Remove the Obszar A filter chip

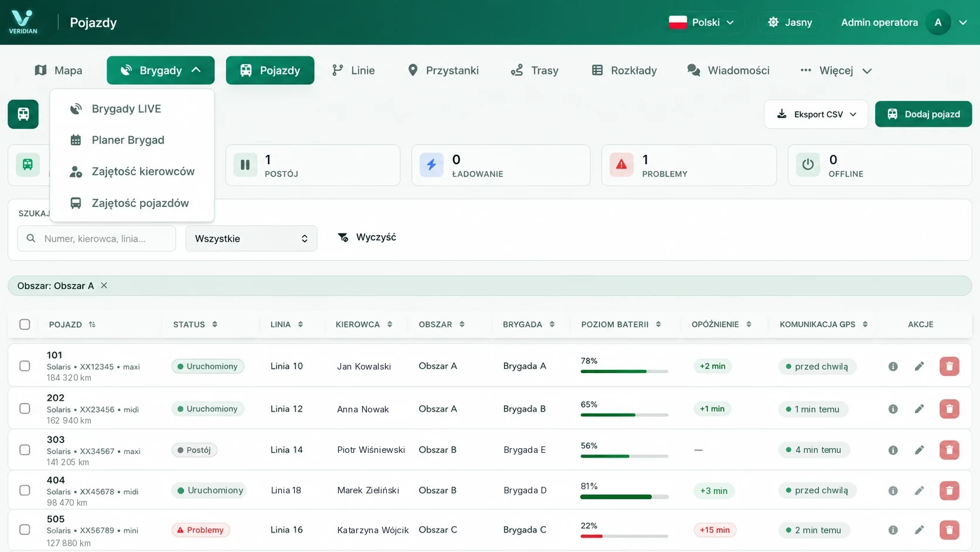click(104, 286)
